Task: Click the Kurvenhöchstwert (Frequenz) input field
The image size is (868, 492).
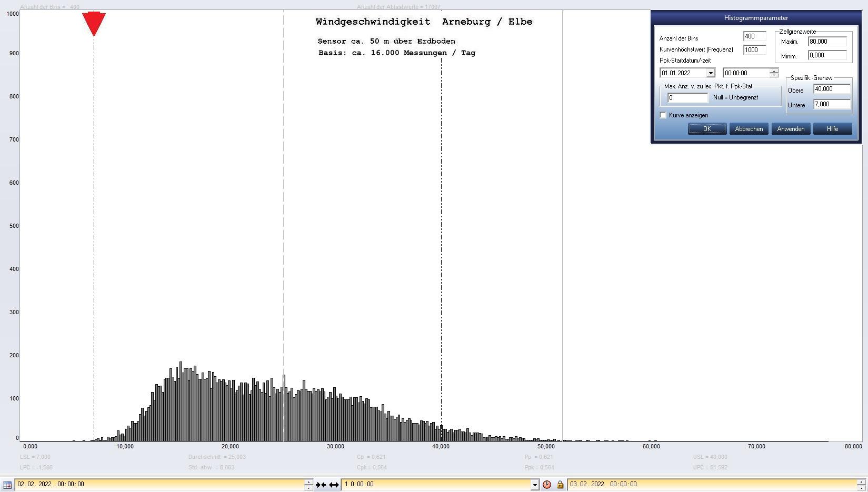Action: click(754, 49)
